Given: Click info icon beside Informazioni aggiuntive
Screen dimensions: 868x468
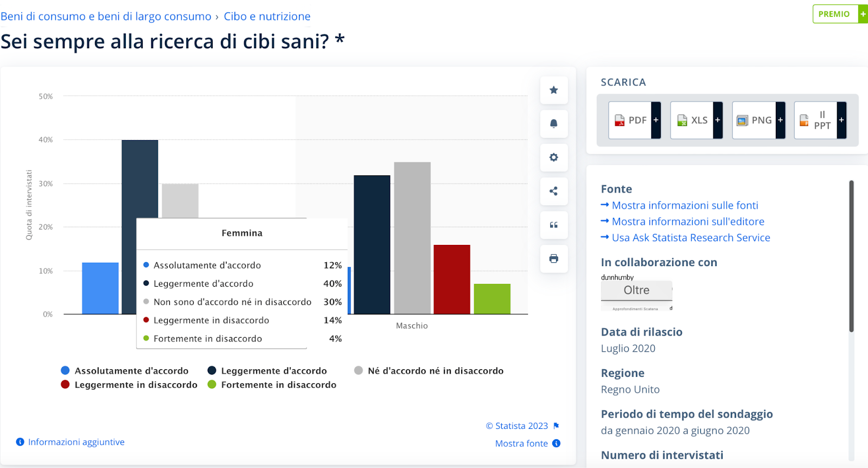Looking at the screenshot, I should click(x=20, y=442).
